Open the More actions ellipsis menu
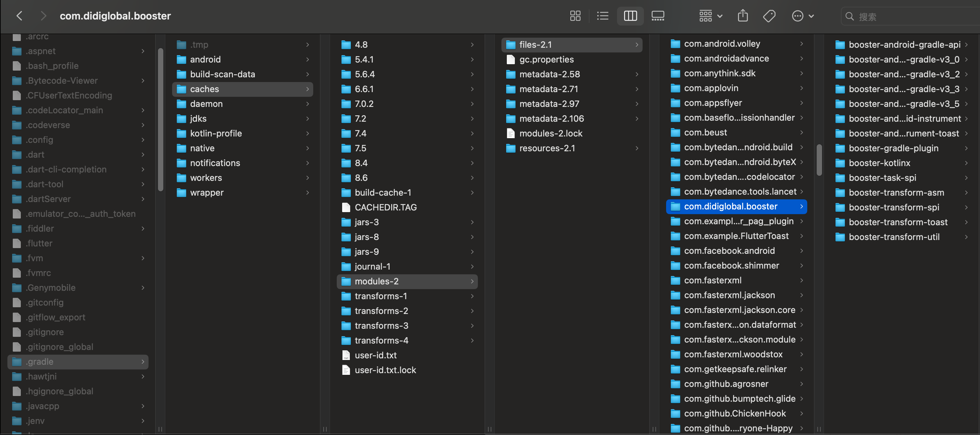Screen dimensions: 980x435 [x=802, y=16]
